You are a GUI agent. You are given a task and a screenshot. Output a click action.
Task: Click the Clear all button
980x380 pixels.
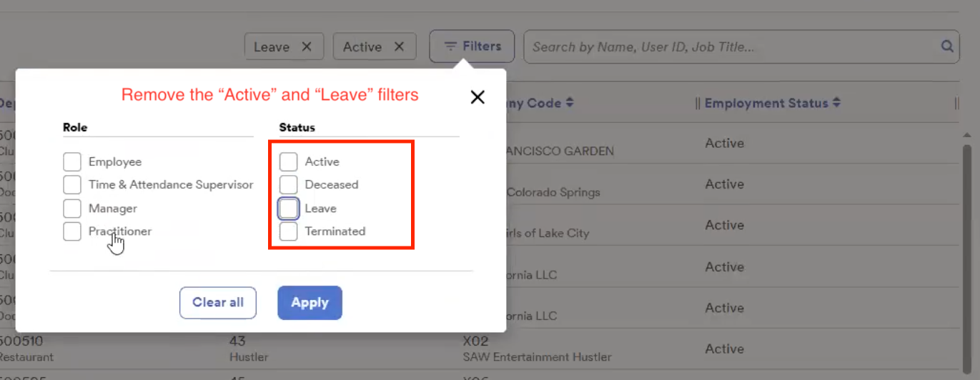pos(218,303)
